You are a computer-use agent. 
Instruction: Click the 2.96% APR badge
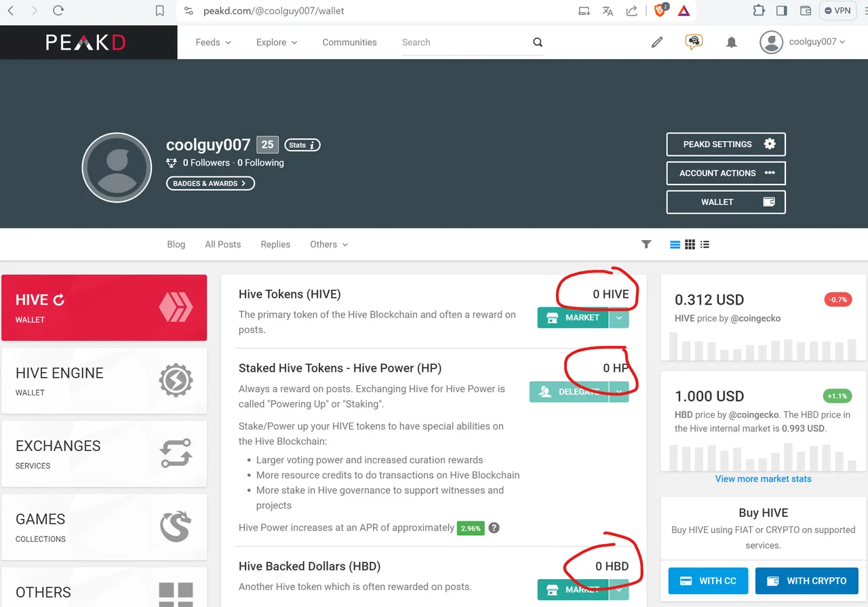[x=471, y=528]
